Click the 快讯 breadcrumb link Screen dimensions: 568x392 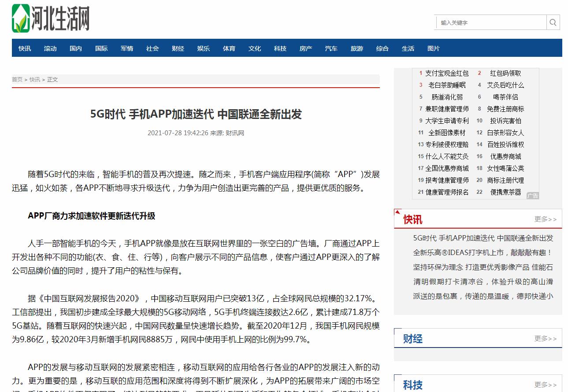tap(35, 80)
